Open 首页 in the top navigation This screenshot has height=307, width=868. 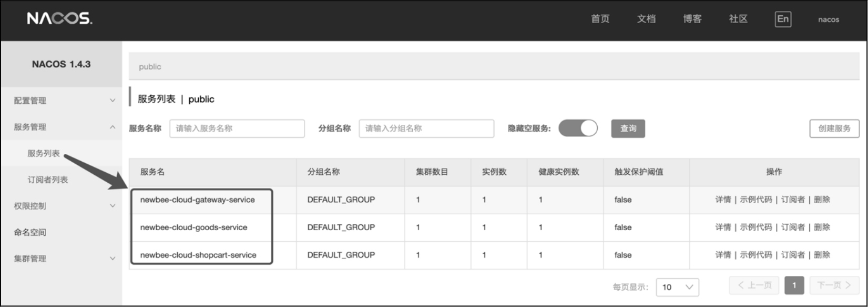(600, 19)
